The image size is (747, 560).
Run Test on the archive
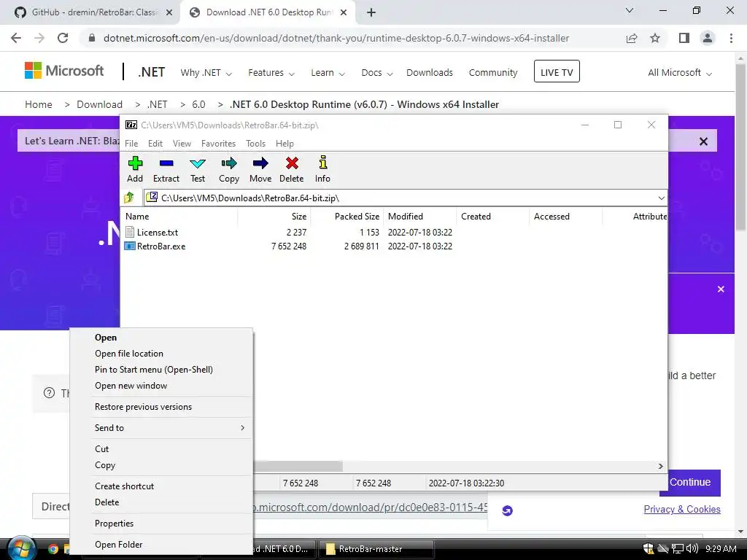point(198,169)
